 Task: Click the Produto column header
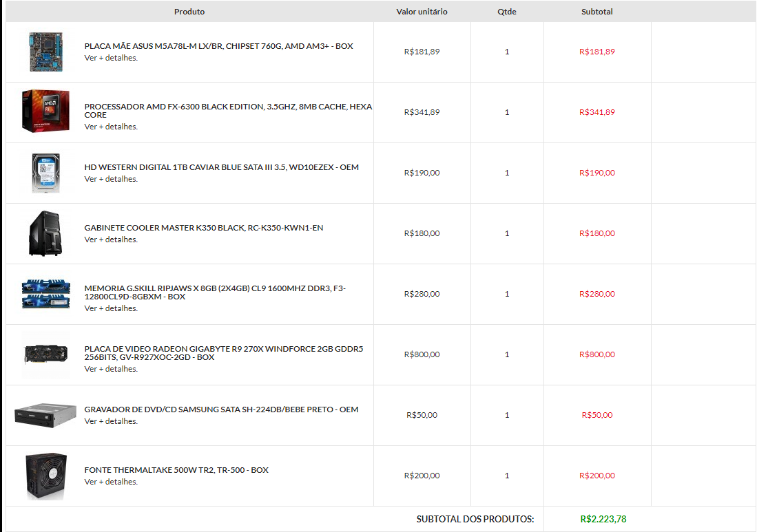(x=189, y=12)
